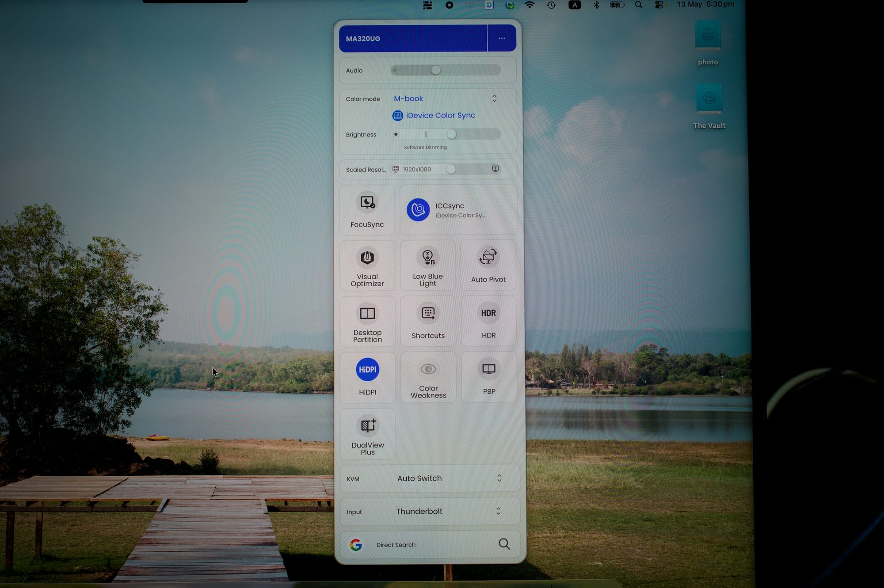
Task: Open Visual Optimizer
Action: 367,266
